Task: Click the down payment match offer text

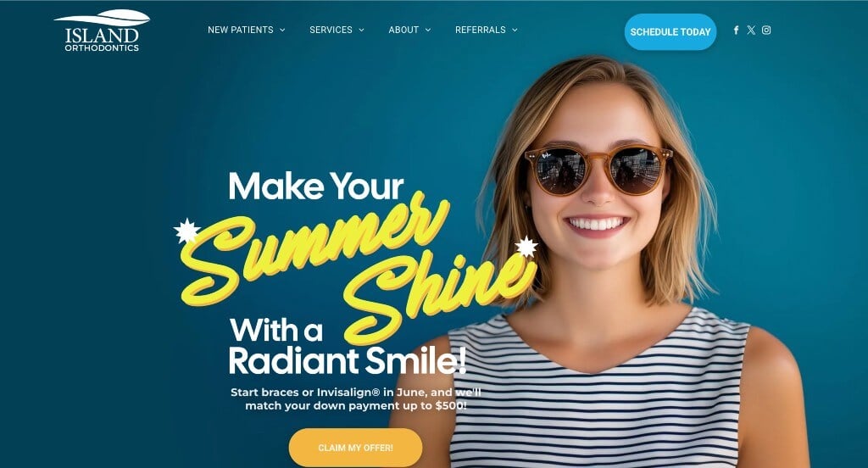Action: [x=355, y=398]
